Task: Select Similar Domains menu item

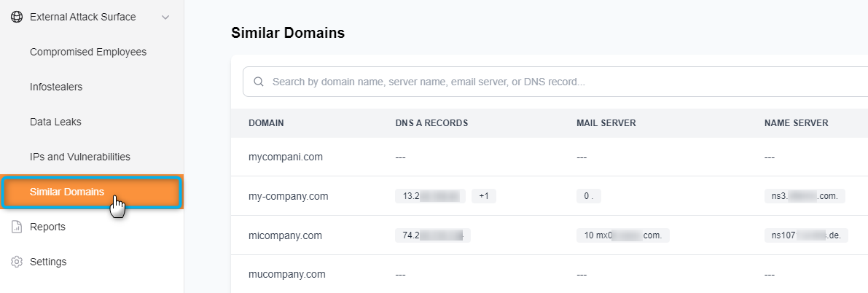Action: point(67,192)
